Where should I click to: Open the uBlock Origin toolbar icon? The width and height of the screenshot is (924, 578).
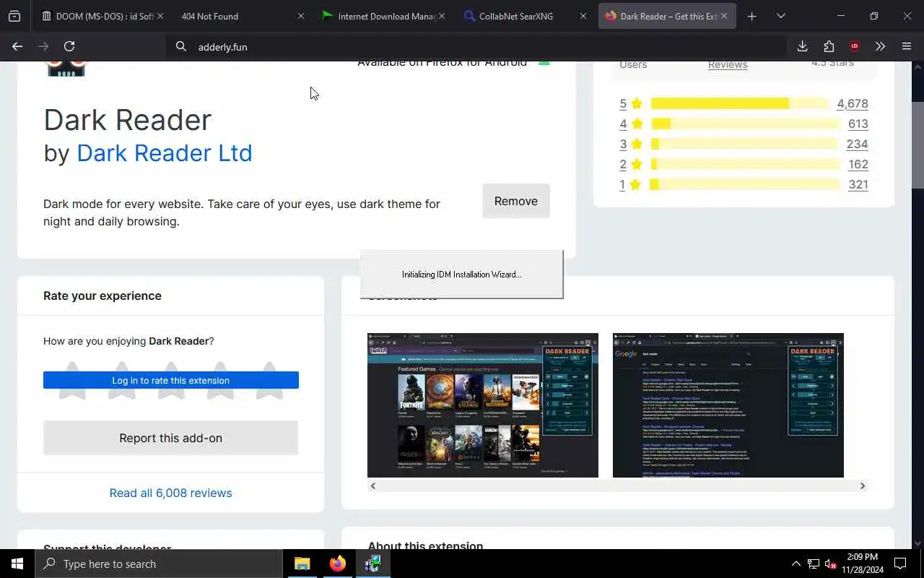[855, 46]
